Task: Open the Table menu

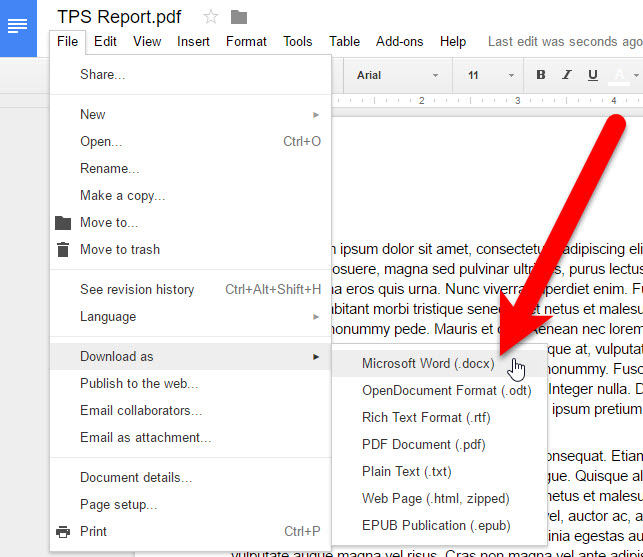Action: [344, 42]
